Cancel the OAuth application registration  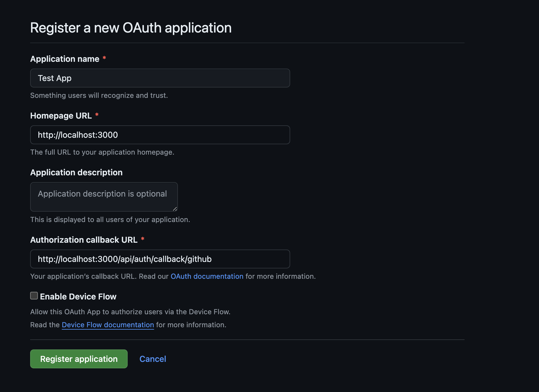click(x=152, y=359)
